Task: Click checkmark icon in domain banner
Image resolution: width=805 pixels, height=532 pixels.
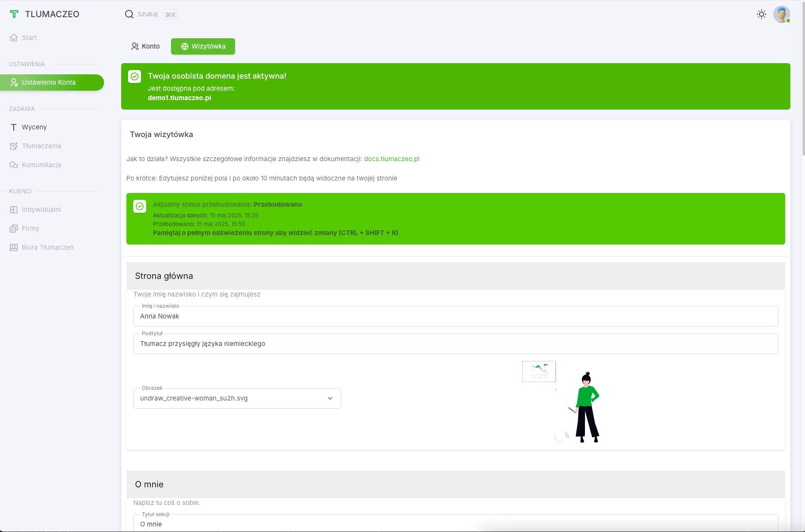Action: tap(135, 76)
